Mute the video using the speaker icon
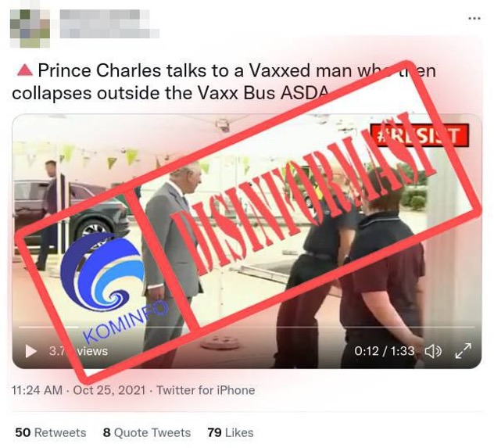Viewport: 494px width, 448px height. point(434,351)
